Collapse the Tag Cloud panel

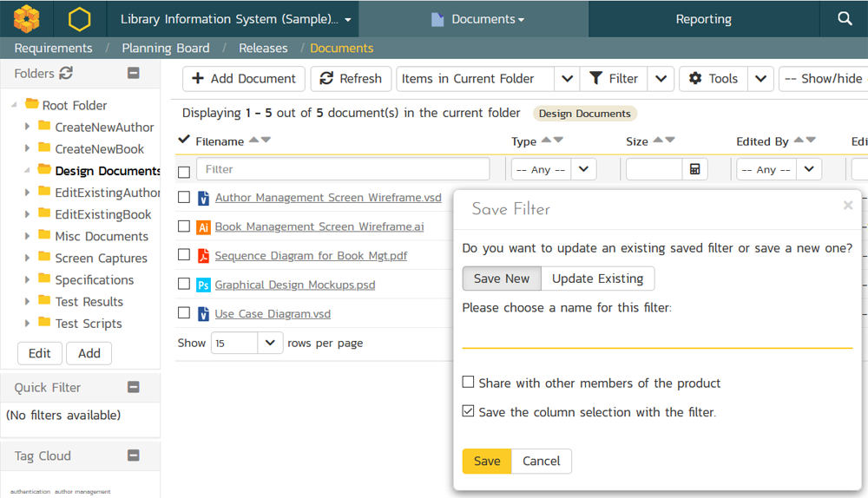point(133,455)
